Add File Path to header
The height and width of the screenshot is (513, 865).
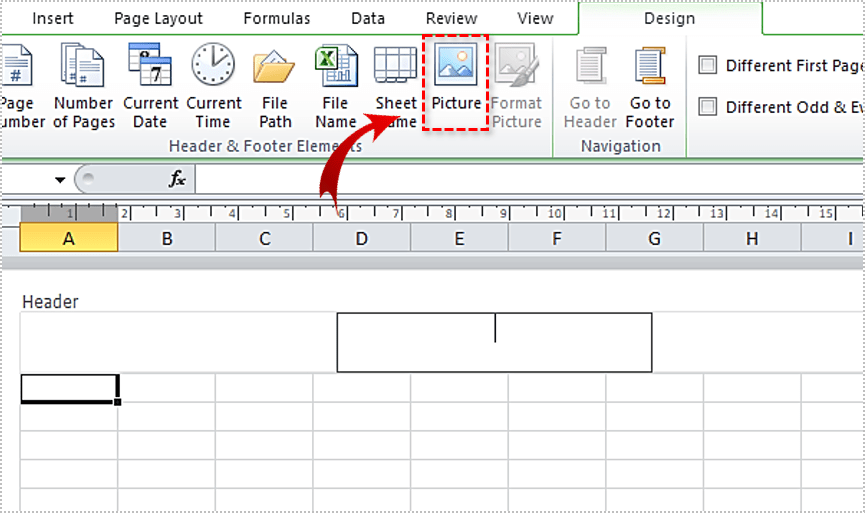[275, 85]
